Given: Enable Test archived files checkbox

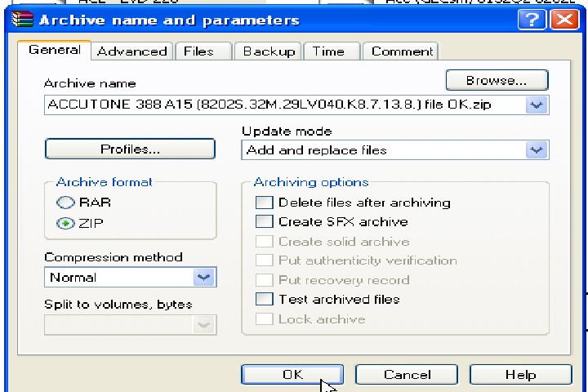Looking at the screenshot, I should 265,300.
